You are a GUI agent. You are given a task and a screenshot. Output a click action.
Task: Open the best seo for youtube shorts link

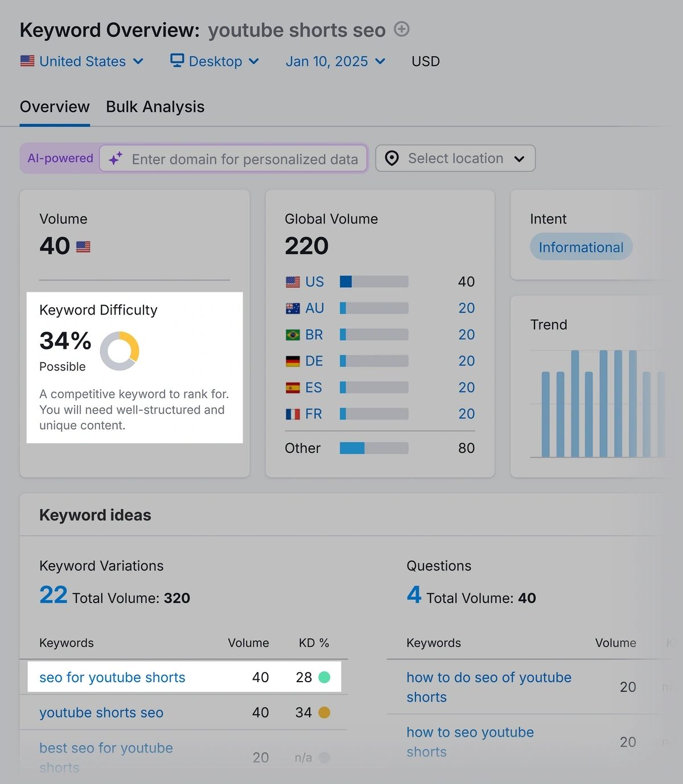pos(106,757)
